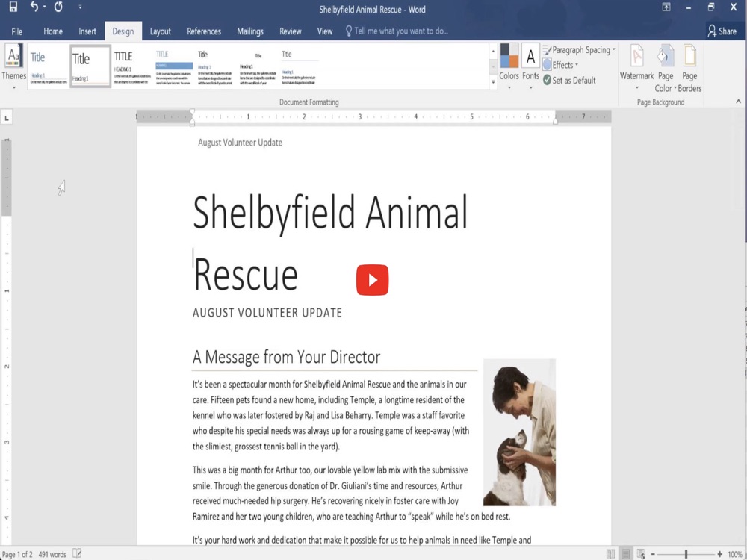Apply the first blue Title style set
Image resolution: width=747 pixels, height=560 pixels.
pyautogui.click(x=49, y=66)
